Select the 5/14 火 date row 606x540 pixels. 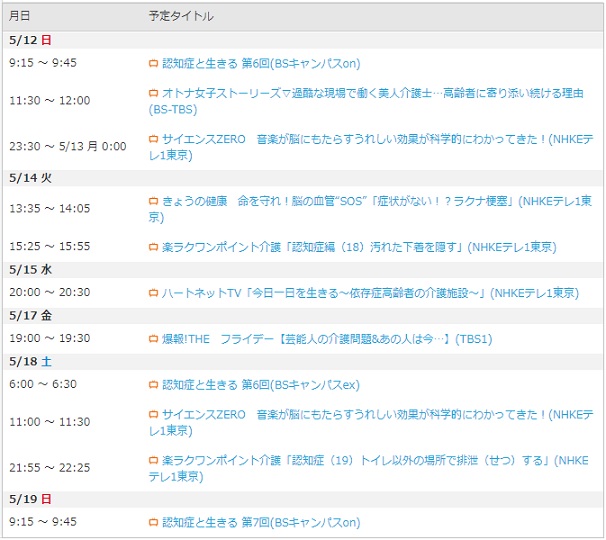pyautogui.click(x=303, y=178)
